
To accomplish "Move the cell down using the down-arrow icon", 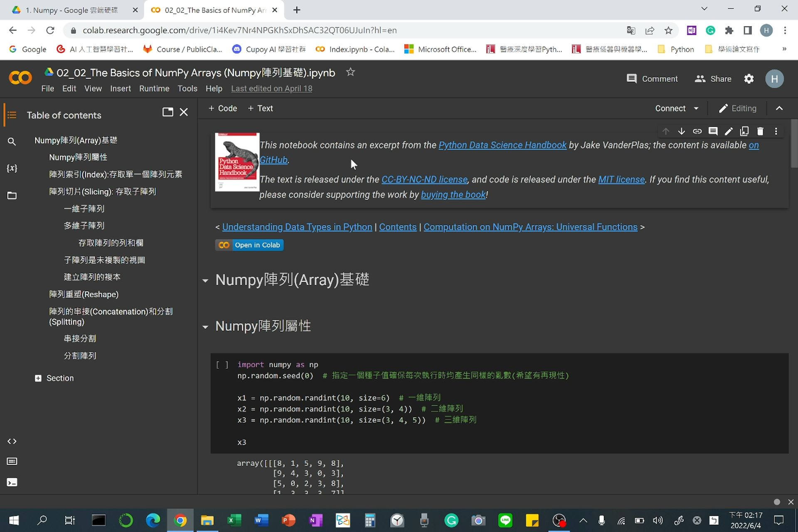I will 681,131.
